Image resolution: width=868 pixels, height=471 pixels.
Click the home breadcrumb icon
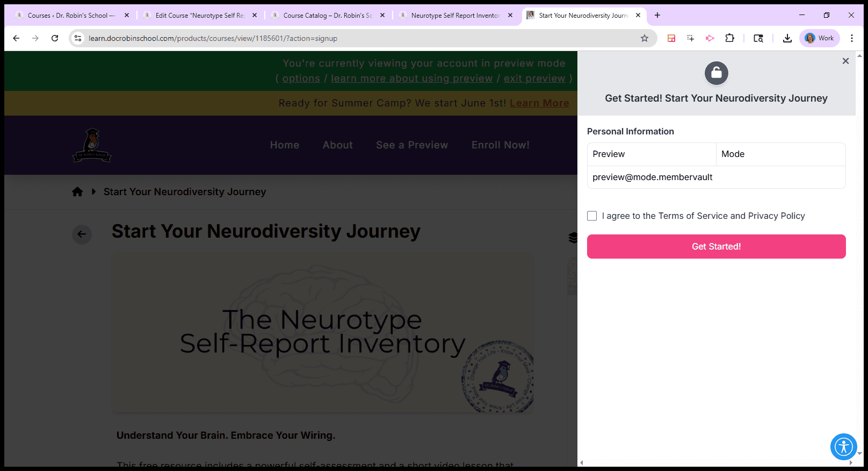coord(77,192)
